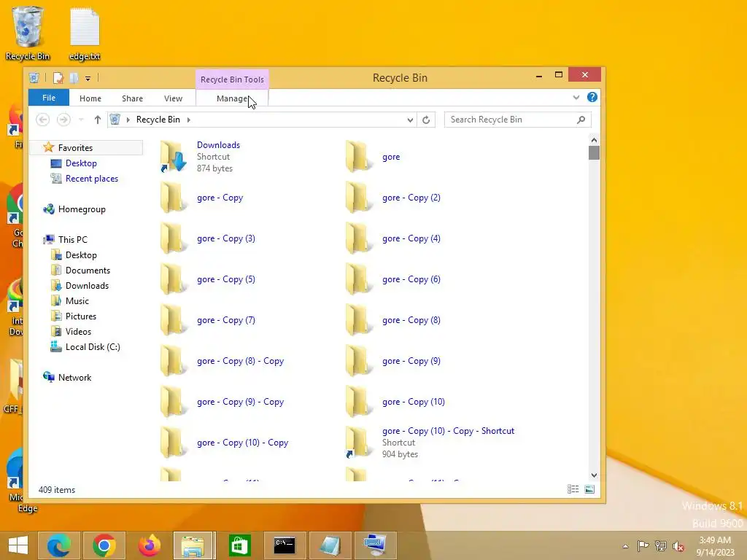Switch to the View ribbon tab

pyautogui.click(x=173, y=98)
